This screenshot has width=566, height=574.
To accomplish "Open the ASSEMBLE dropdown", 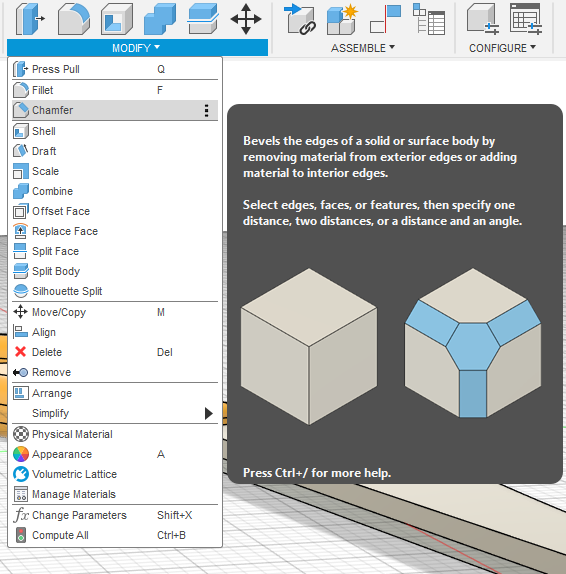I will [362, 48].
